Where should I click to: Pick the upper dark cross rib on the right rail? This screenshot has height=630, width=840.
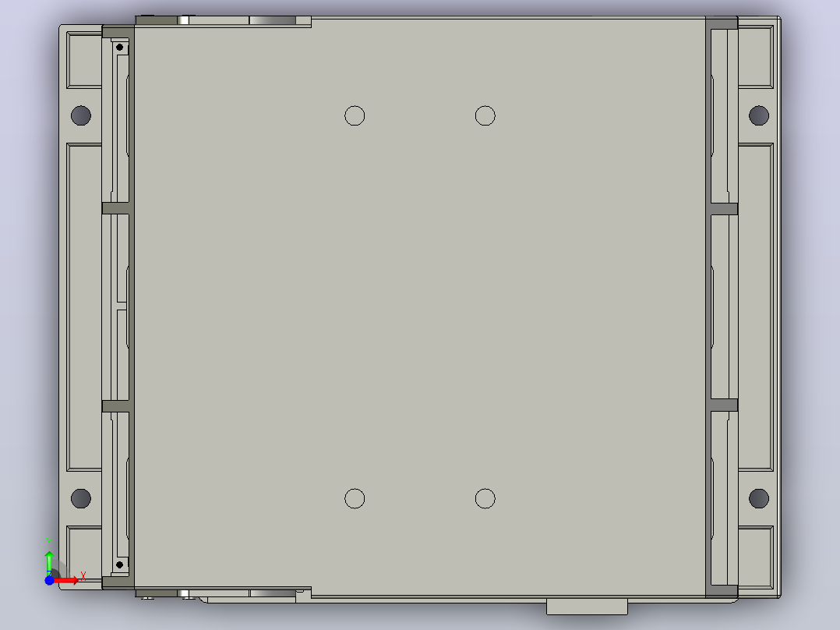[x=725, y=209]
